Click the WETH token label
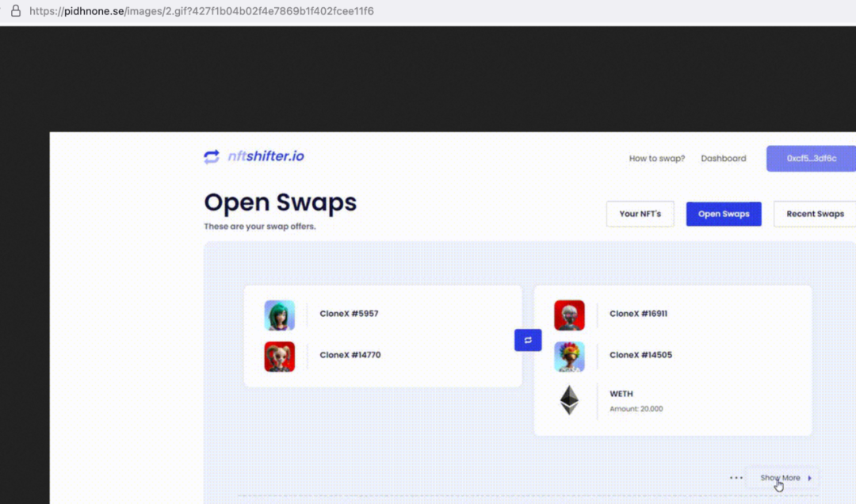Image resolution: width=856 pixels, height=504 pixels. (621, 394)
